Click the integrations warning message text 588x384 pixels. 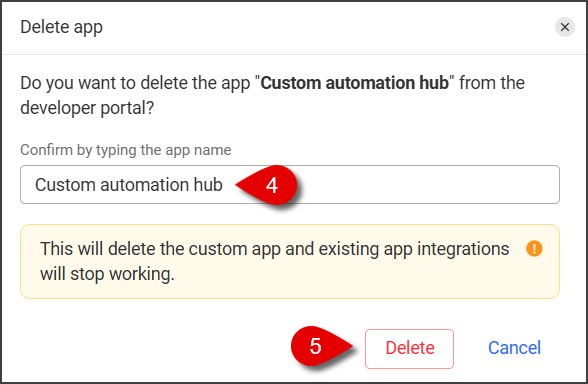pos(274,261)
